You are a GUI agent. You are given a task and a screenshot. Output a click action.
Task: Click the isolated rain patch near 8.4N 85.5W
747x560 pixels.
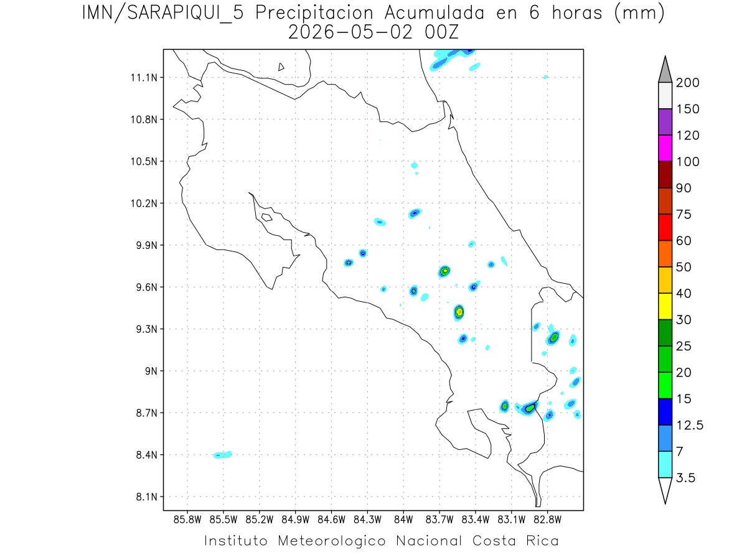tap(223, 455)
